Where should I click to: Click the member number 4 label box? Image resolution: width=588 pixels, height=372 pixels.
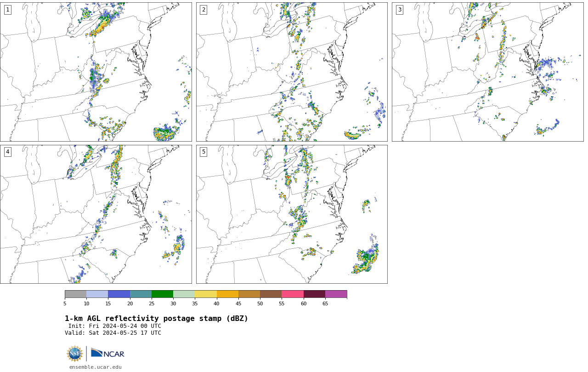point(7,152)
